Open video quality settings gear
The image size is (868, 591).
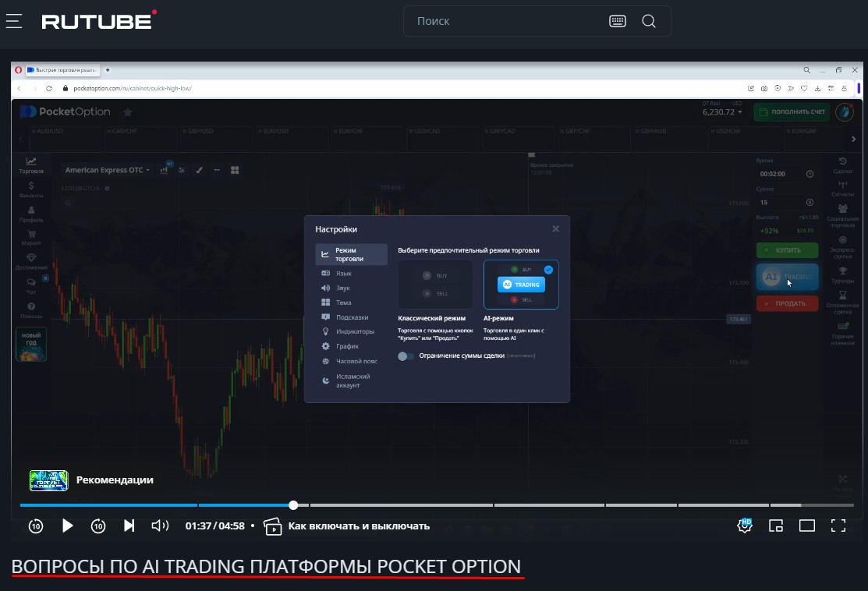(745, 526)
